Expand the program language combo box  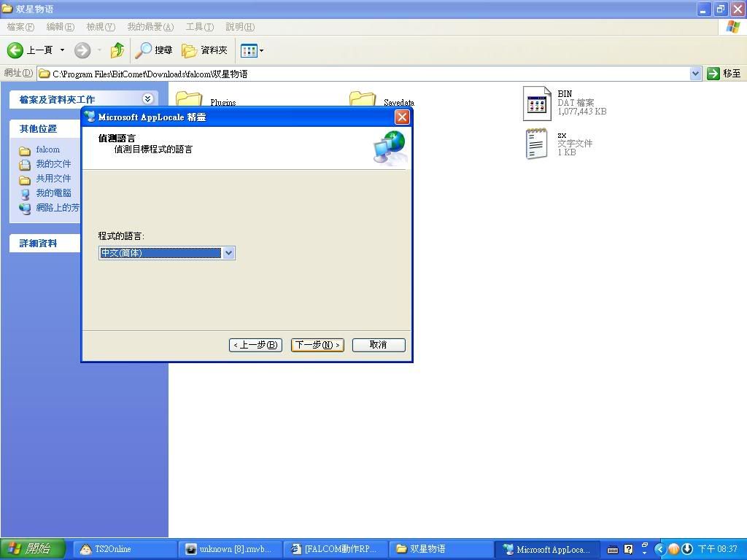[228, 253]
